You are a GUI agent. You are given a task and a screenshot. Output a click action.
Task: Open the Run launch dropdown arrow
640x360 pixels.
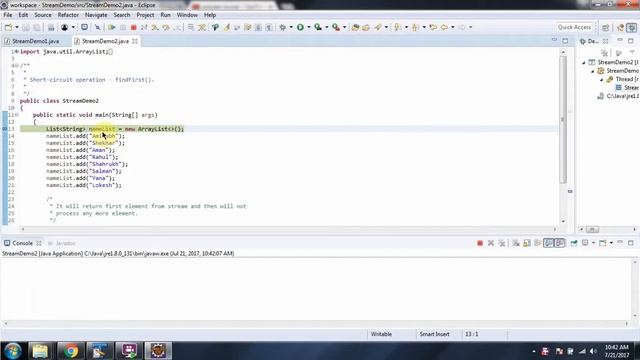coord(309,27)
